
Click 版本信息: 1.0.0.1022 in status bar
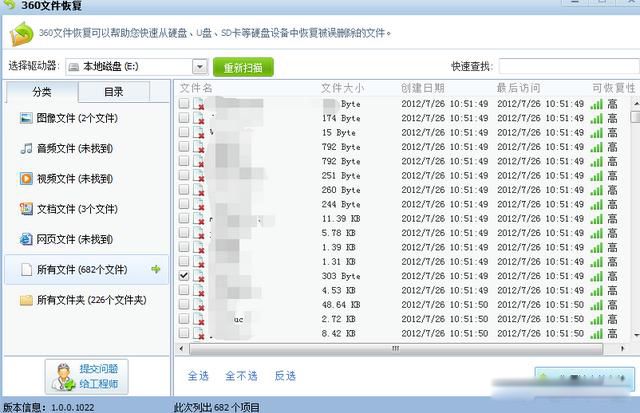pos(49,407)
